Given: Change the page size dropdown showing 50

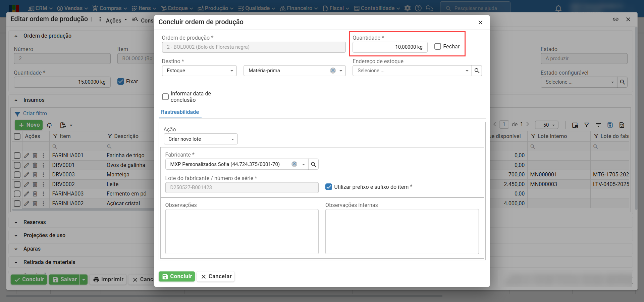Looking at the screenshot, I should point(547,125).
